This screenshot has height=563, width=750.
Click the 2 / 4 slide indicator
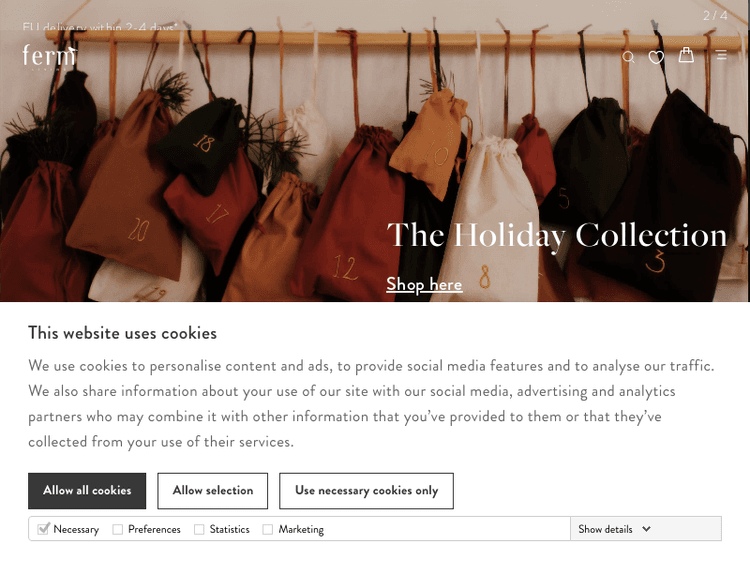click(715, 16)
